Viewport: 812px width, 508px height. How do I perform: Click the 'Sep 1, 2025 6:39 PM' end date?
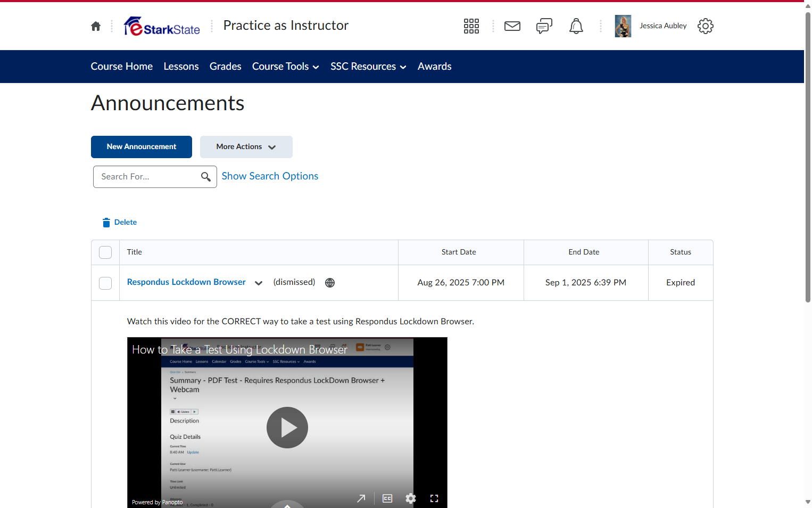(x=586, y=283)
